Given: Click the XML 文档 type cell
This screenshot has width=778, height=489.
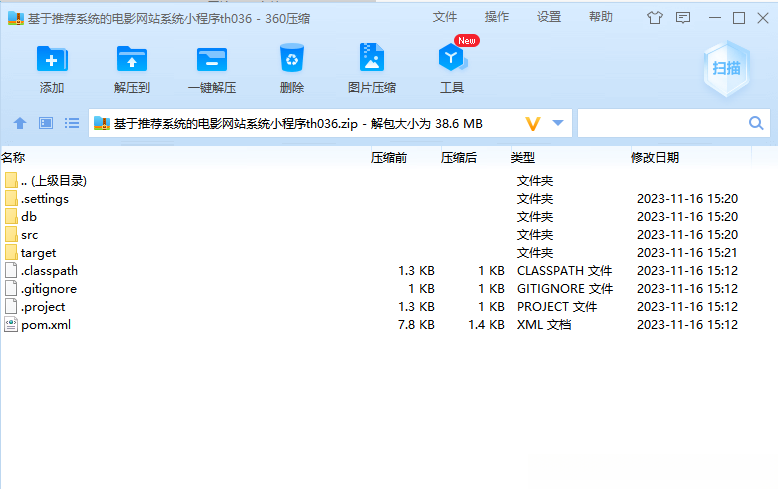Looking at the screenshot, I should (544, 325).
